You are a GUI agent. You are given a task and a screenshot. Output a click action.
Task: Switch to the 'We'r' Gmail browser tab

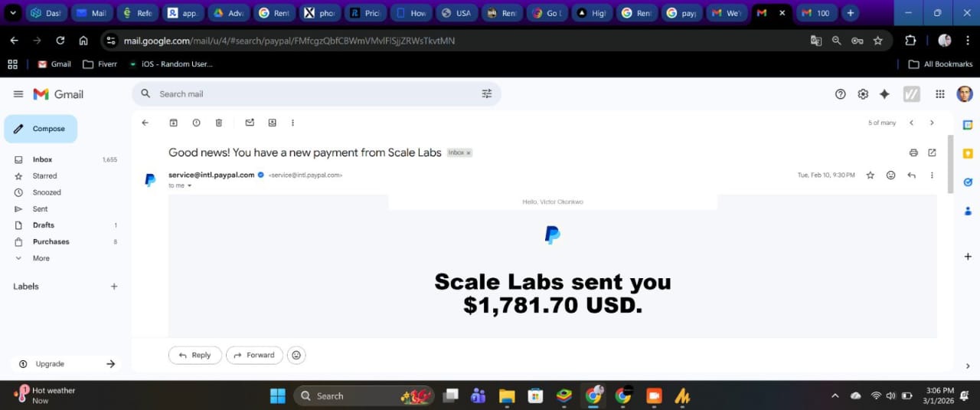click(x=726, y=13)
